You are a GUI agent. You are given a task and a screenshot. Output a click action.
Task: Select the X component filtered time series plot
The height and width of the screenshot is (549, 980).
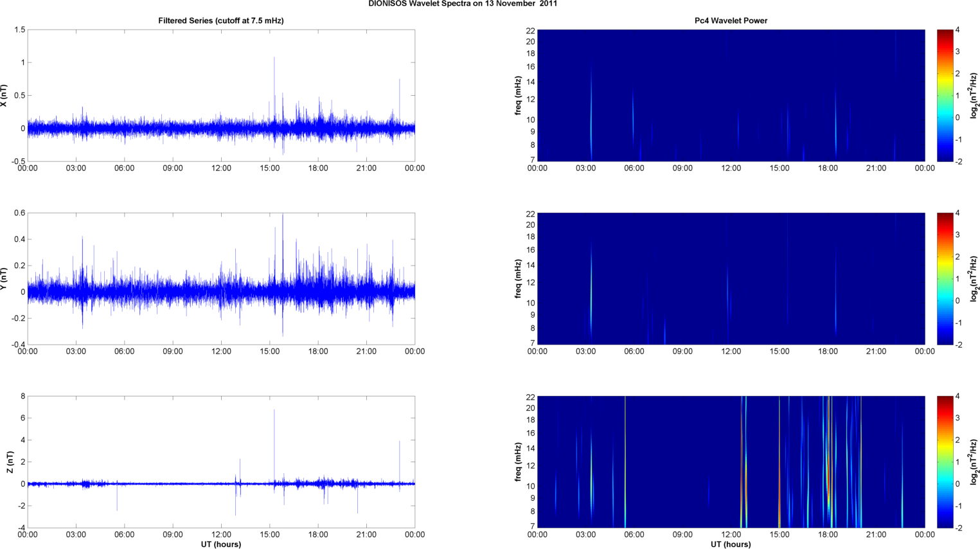tap(220, 95)
